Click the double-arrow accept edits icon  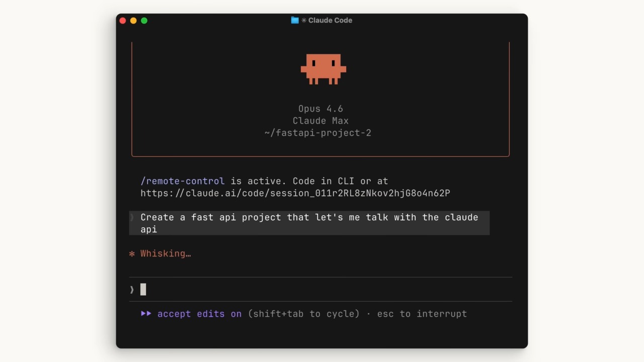[146, 313]
